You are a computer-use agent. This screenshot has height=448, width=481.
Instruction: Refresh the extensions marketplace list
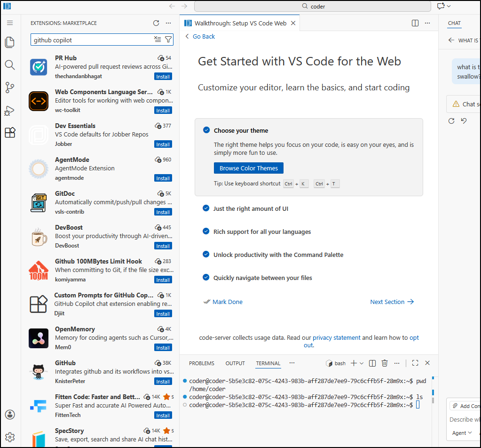[x=156, y=23]
